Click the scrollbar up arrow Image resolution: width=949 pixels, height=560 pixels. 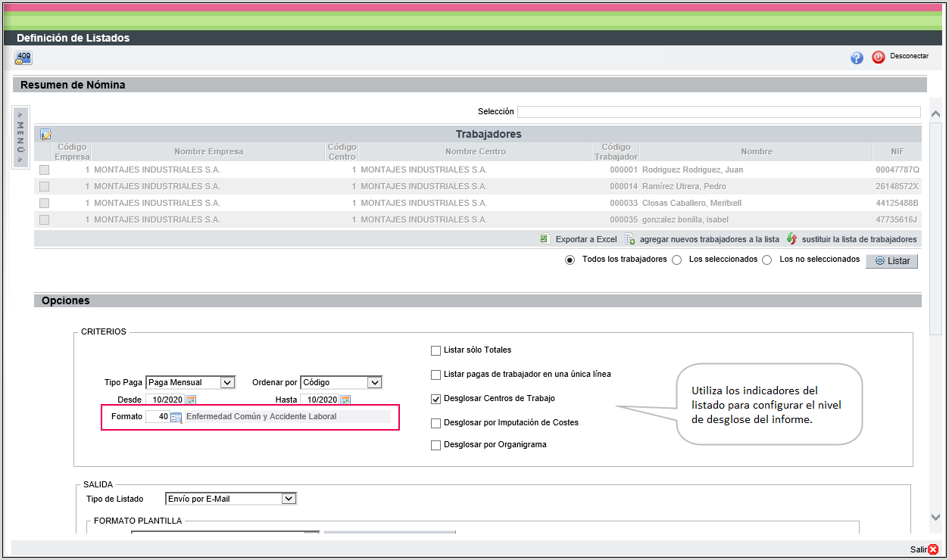pyautogui.click(x=935, y=114)
